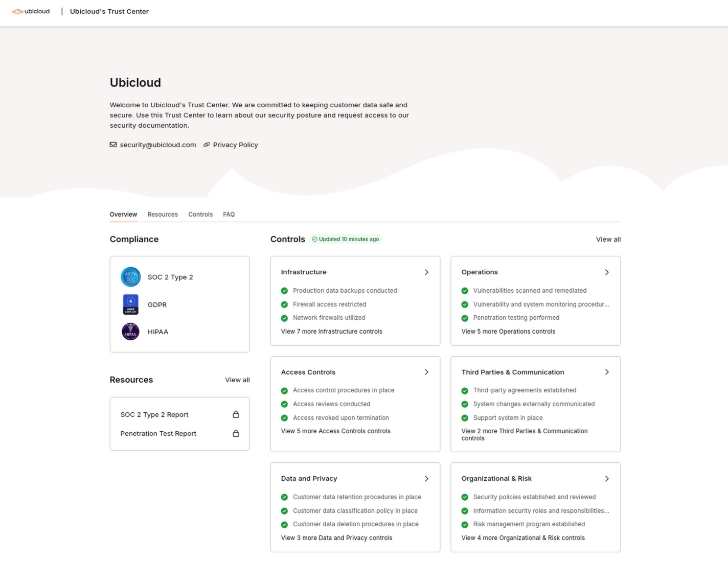This screenshot has height=563, width=728.
Task: Click the green check beside Access control procedures in place
Action: (284, 391)
